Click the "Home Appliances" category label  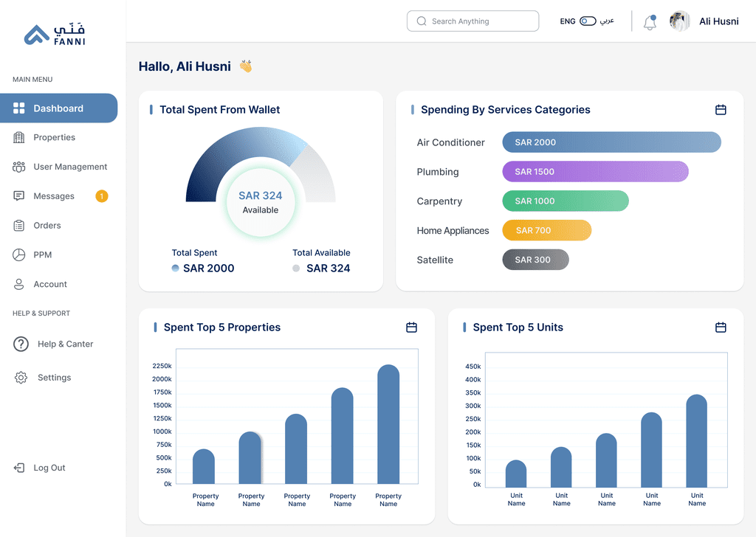click(x=453, y=231)
